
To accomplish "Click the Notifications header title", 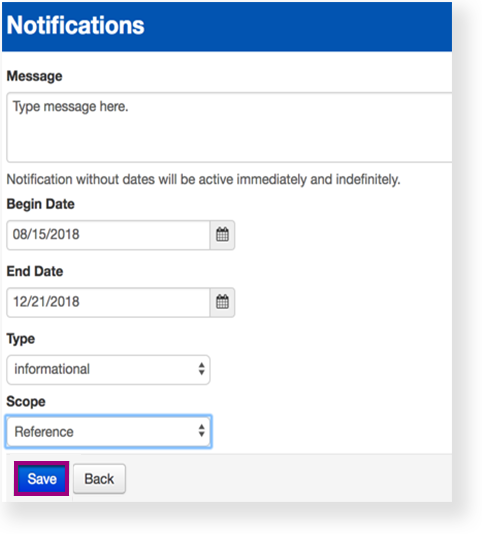I will click(75, 26).
